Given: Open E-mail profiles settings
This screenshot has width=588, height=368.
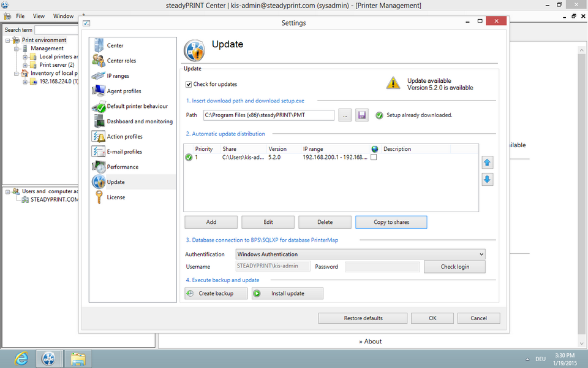Looking at the screenshot, I should pyautogui.click(x=124, y=151).
